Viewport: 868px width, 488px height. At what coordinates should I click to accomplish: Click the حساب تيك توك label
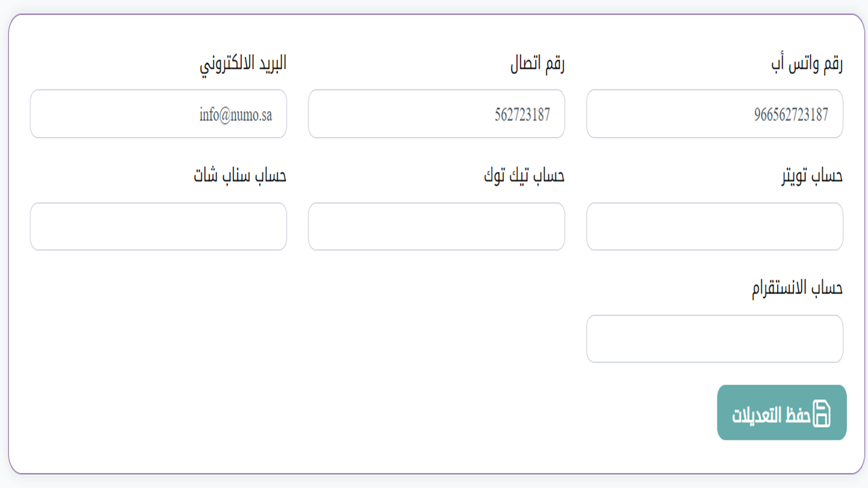pyautogui.click(x=524, y=176)
